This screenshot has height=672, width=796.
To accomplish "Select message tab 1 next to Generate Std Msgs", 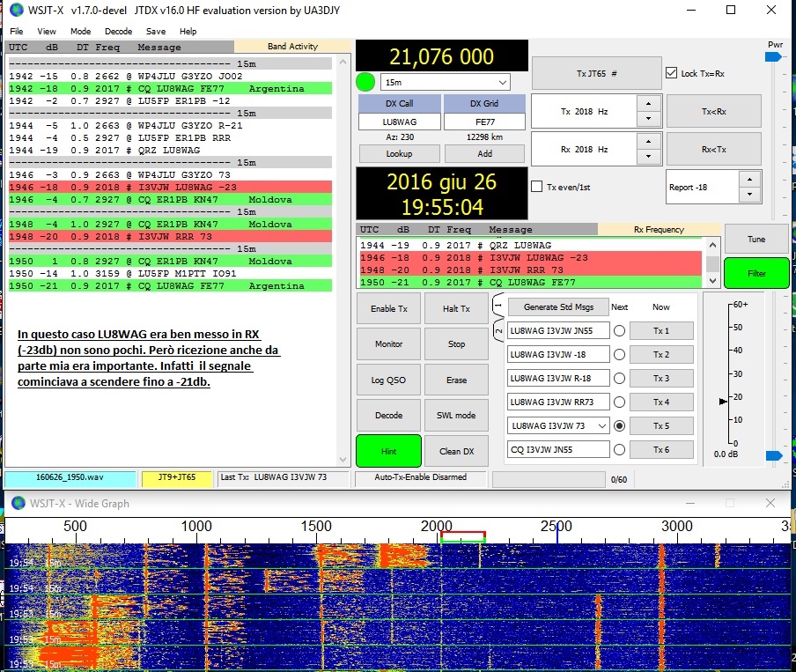I will click(498, 306).
